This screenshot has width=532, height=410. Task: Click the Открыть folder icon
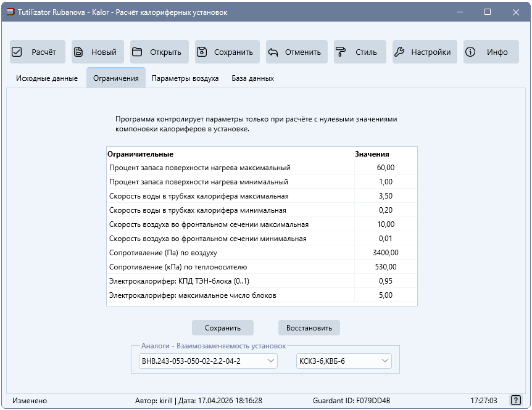click(x=137, y=52)
